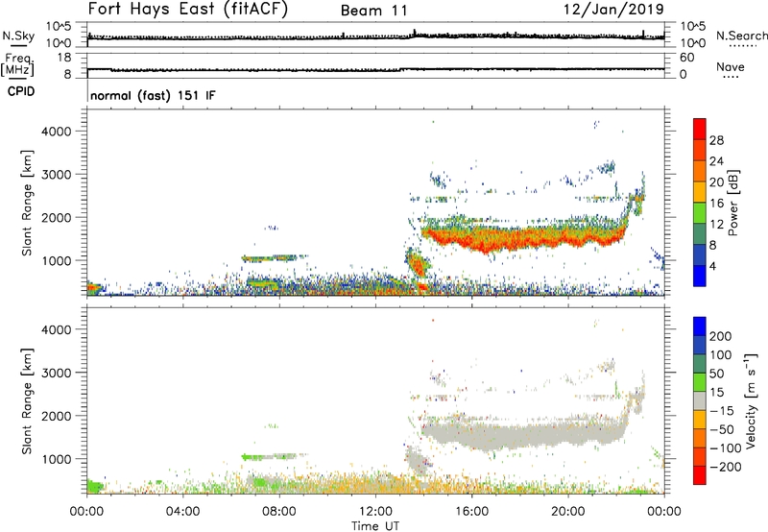The width and height of the screenshot is (768, 532).
Task: Click the date '12/Jan/2019'
Action: point(613,9)
